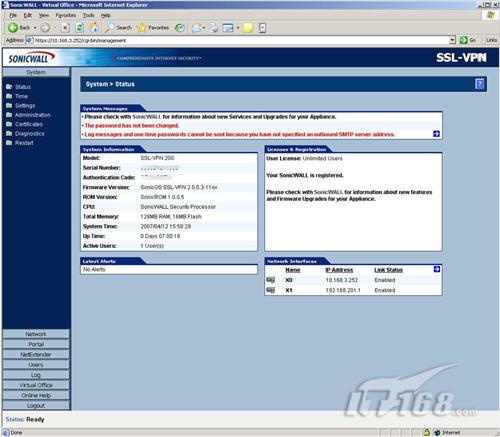Image resolution: width=500 pixels, height=437 pixels.
Task: Open the Status page in sidebar
Action: [23, 87]
